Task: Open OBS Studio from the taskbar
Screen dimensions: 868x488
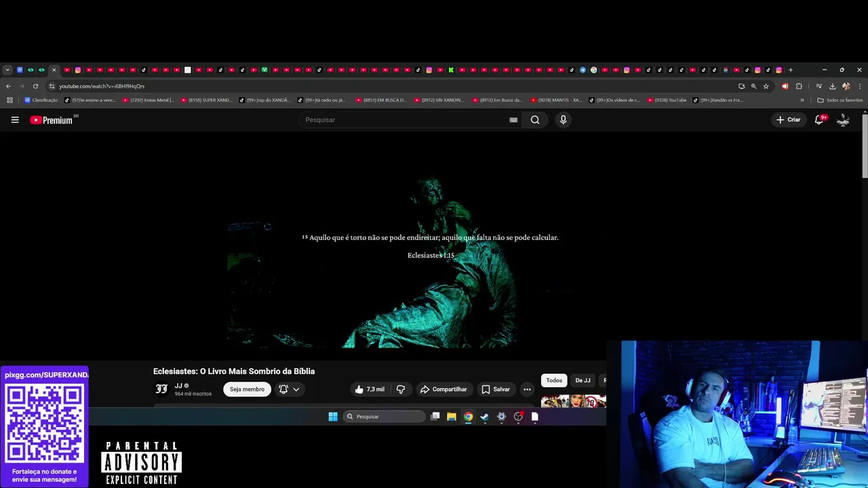Action: (518, 417)
